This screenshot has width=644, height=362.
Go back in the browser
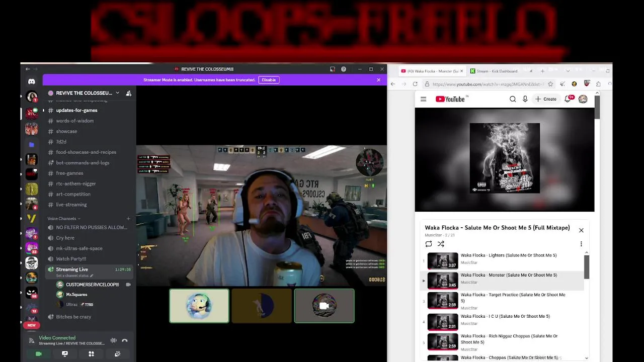(x=393, y=84)
